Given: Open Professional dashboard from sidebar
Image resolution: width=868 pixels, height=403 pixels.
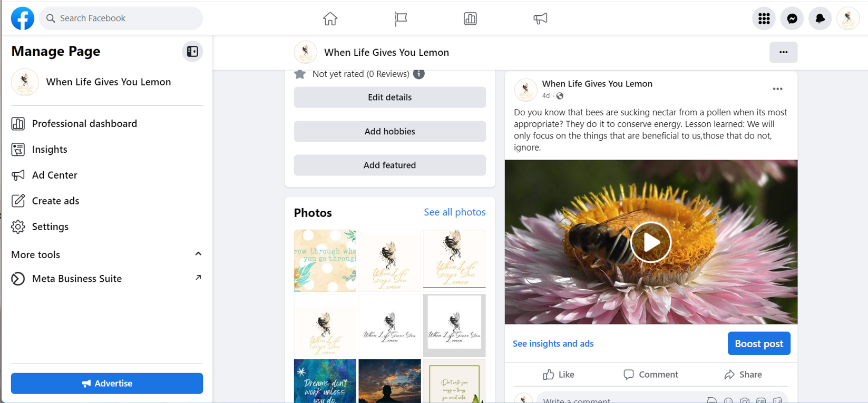Looking at the screenshot, I should pyautogui.click(x=107, y=124).
